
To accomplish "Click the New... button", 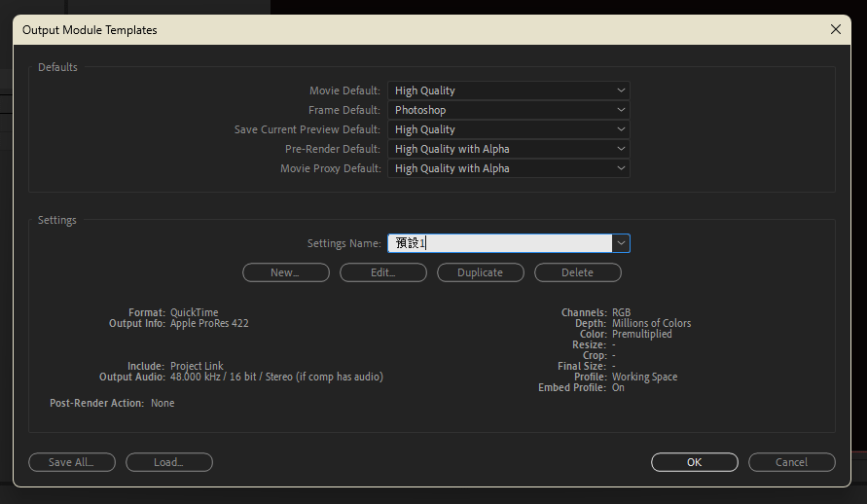I will coord(285,272).
